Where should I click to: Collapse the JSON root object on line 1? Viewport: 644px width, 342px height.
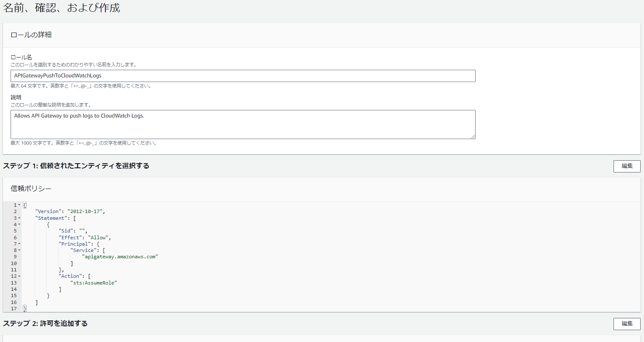tap(19, 205)
